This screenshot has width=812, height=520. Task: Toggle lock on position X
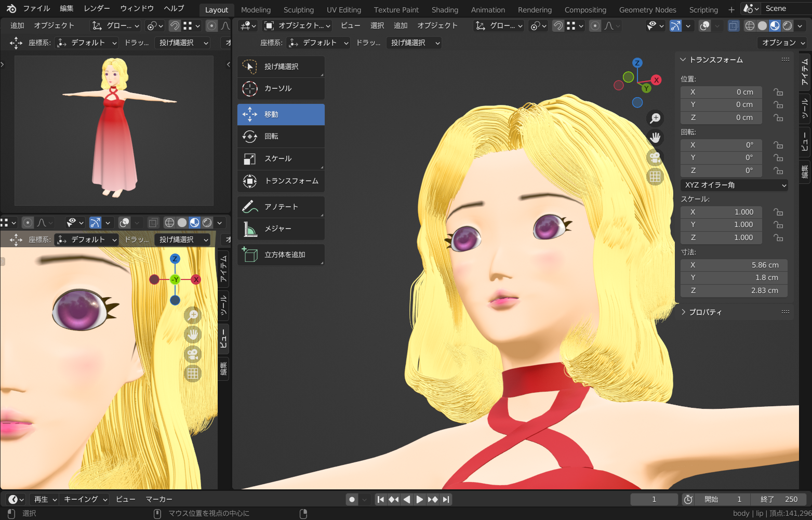778,92
